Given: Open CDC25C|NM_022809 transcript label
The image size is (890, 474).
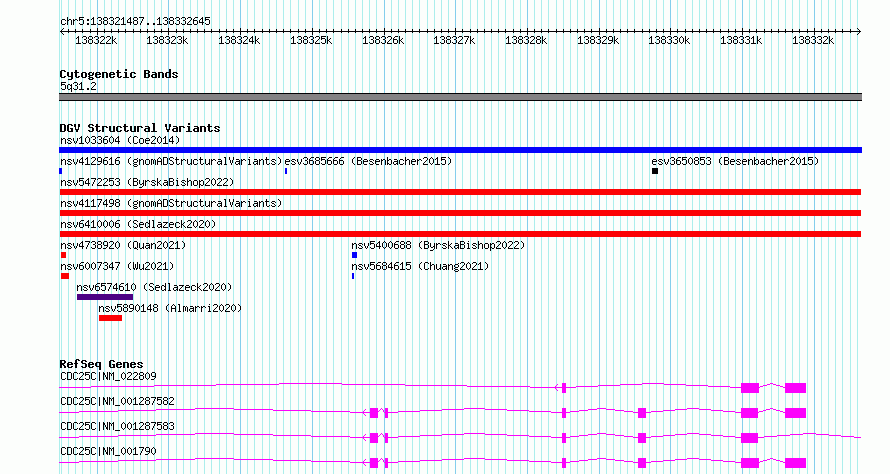Looking at the screenshot, I should click(x=108, y=376).
